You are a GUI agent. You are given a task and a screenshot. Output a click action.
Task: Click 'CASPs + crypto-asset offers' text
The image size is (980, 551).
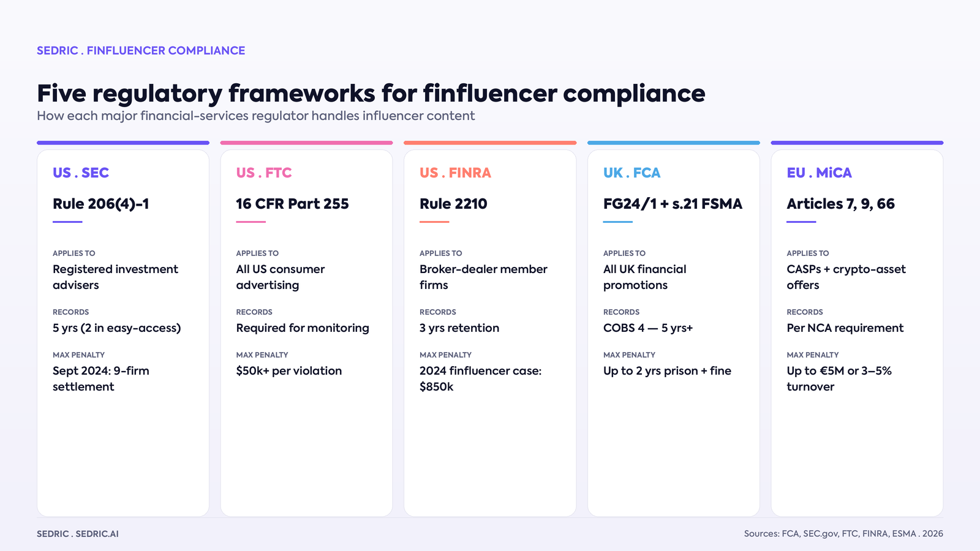click(x=846, y=277)
